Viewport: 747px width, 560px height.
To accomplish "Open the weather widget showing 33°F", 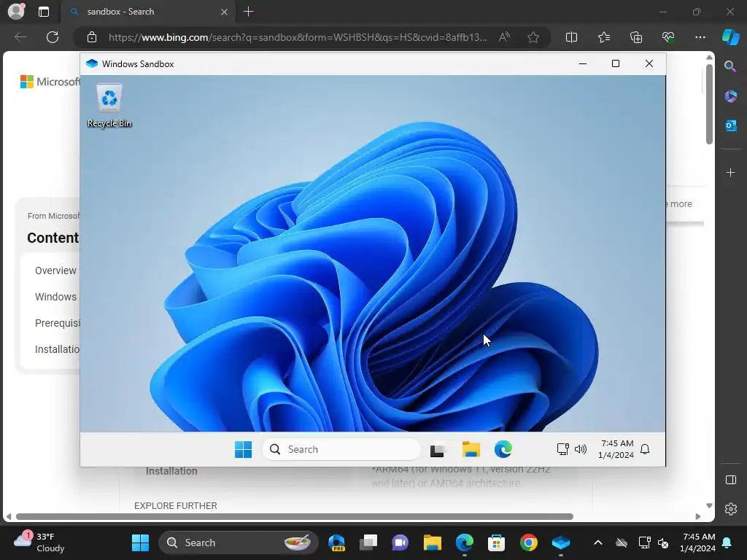I will [x=39, y=542].
